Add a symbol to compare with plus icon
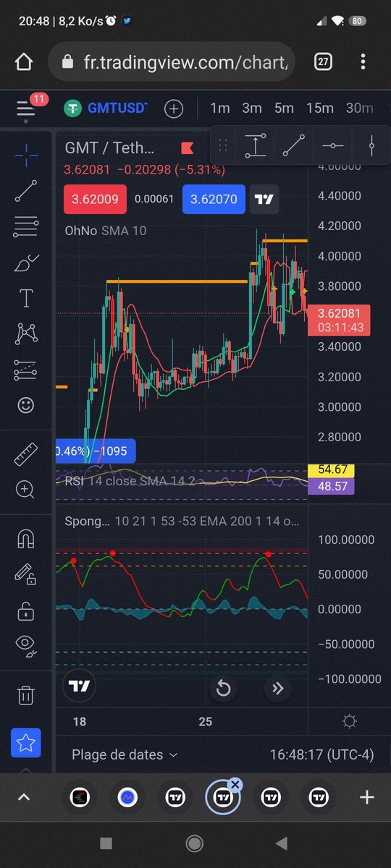391x868 pixels. pyautogui.click(x=174, y=109)
